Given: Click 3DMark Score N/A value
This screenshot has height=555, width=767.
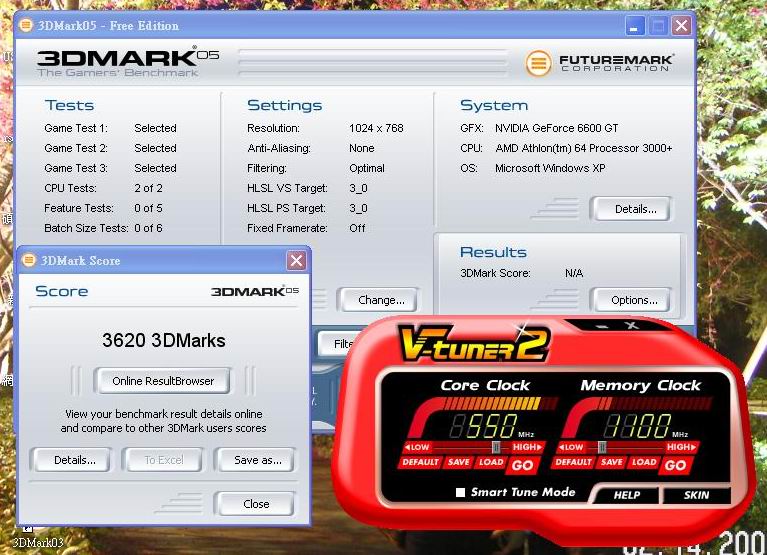Looking at the screenshot, I should pyautogui.click(x=574, y=273).
